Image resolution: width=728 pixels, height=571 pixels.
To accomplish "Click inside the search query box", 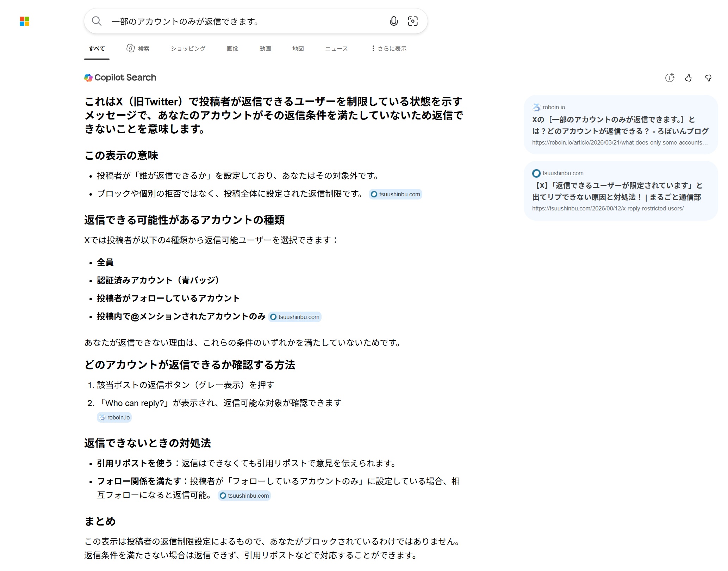I will [247, 22].
